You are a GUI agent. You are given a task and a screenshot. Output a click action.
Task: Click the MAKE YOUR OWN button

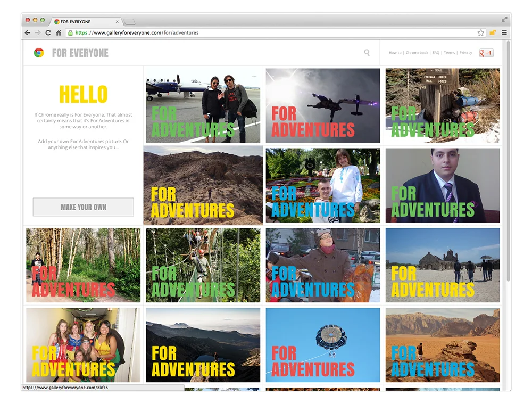(x=83, y=207)
